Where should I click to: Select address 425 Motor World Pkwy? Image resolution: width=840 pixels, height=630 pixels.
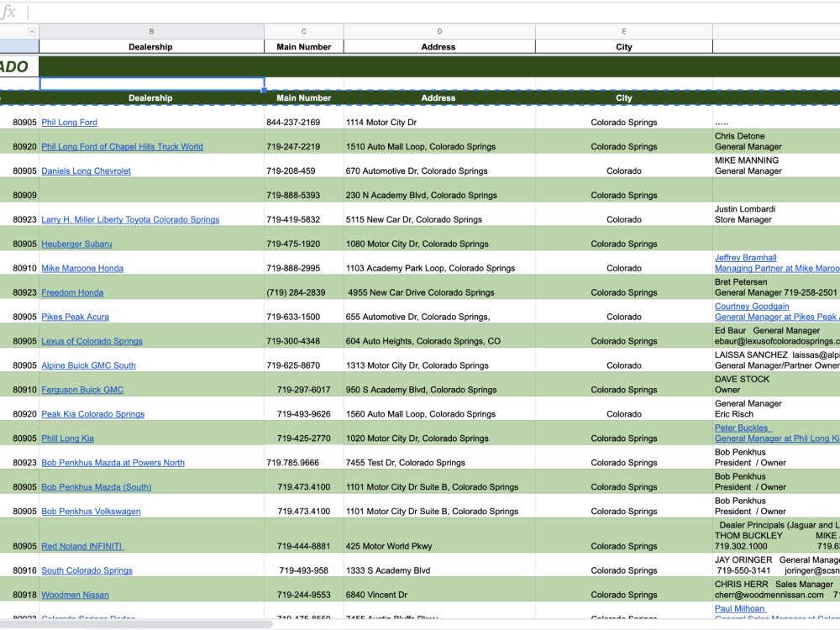click(388, 547)
